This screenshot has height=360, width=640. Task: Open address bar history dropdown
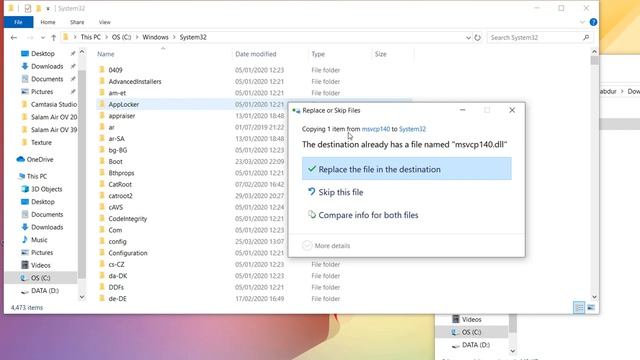point(468,38)
